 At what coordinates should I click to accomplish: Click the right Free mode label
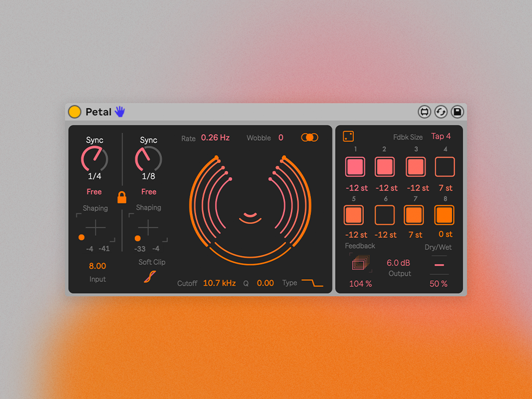(149, 192)
